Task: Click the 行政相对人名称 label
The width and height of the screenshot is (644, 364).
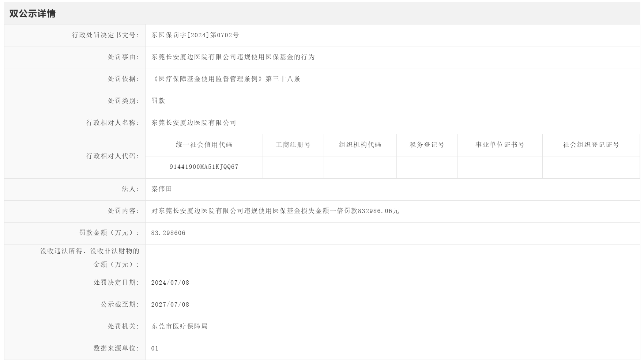Action: [x=113, y=123]
